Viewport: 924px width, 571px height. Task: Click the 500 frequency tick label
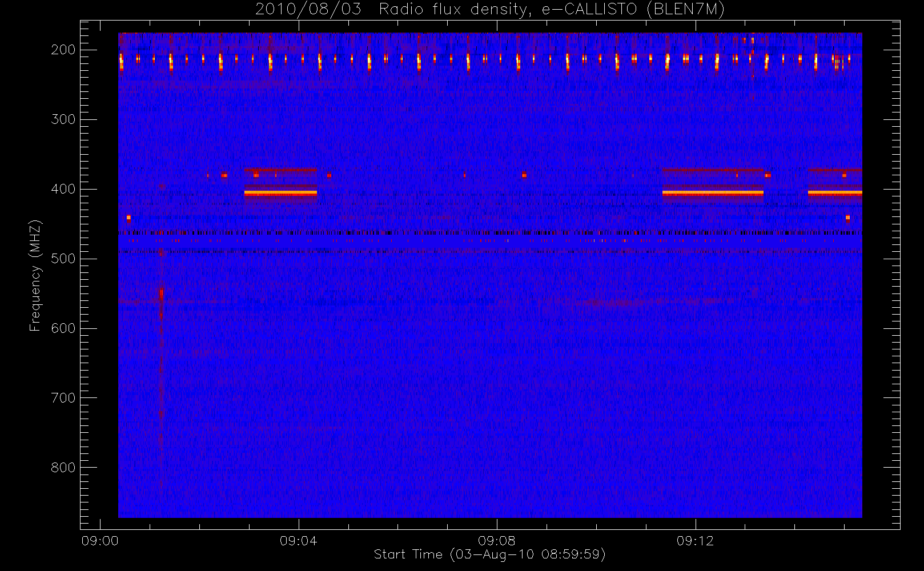point(63,259)
